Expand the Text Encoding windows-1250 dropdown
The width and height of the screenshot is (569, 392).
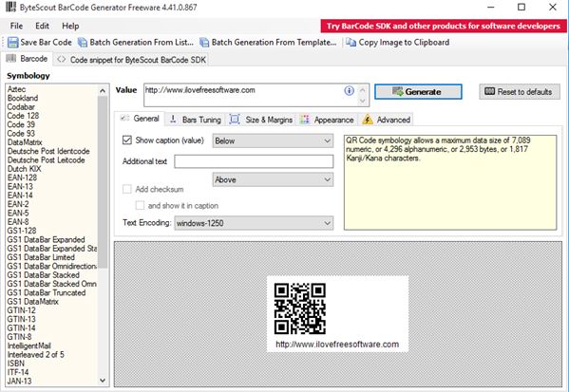coord(254,223)
